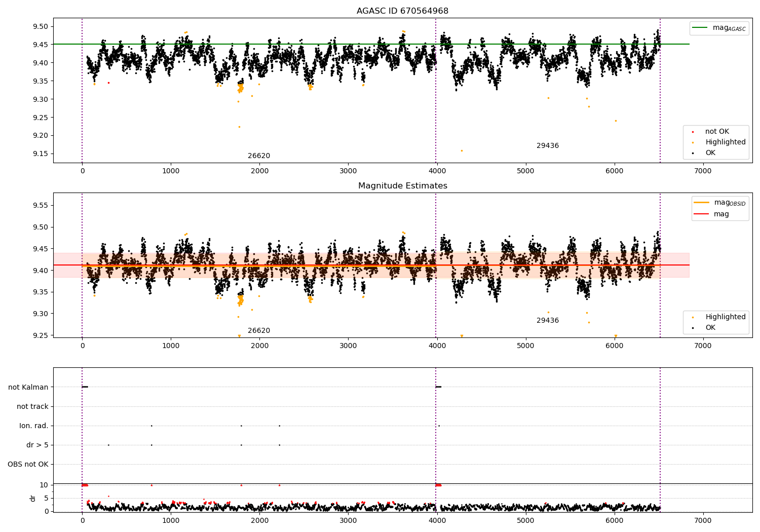Select 'Highlighted' legend entry in middle panel
Screen dimensions: 760x532
point(726,317)
